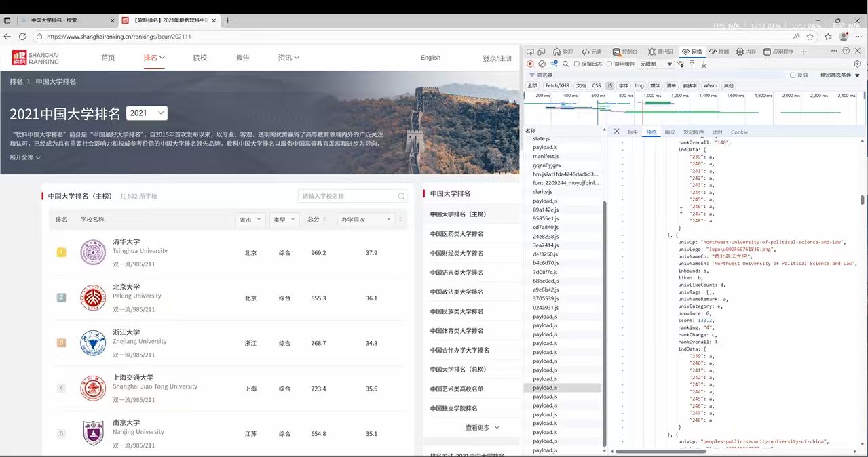Expand 查看更多 rankings list
This screenshot has width=868, height=457.
(x=482, y=428)
